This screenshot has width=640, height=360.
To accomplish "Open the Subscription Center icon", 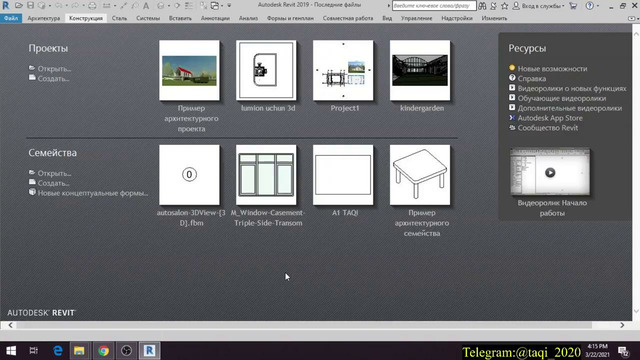I will (493, 6).
